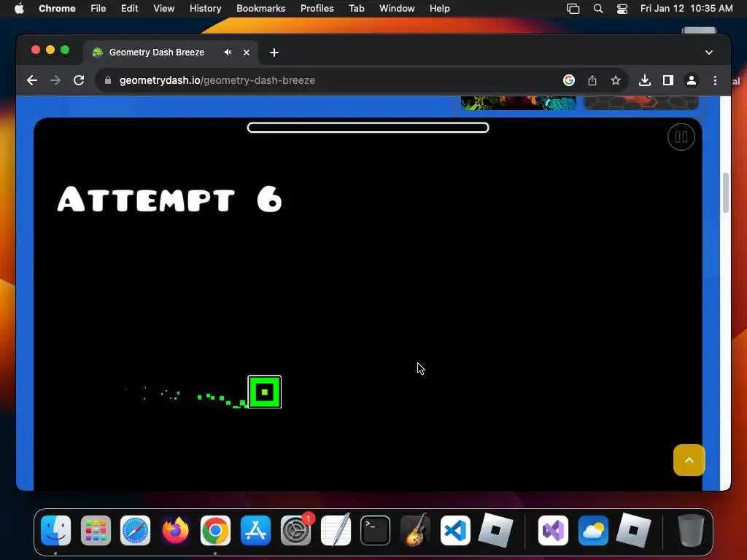
Task: Open the View menu
Action: [163, 8]
